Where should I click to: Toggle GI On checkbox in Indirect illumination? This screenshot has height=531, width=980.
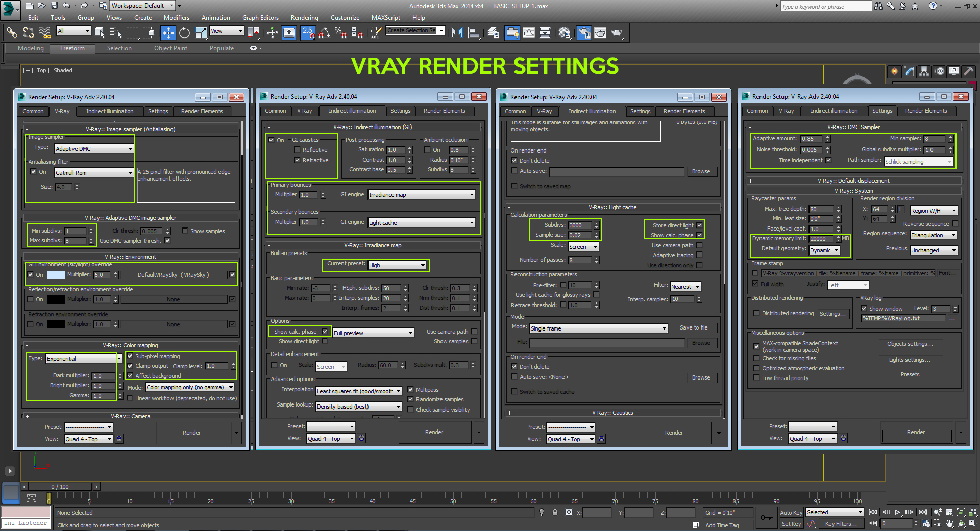[272, 140]
